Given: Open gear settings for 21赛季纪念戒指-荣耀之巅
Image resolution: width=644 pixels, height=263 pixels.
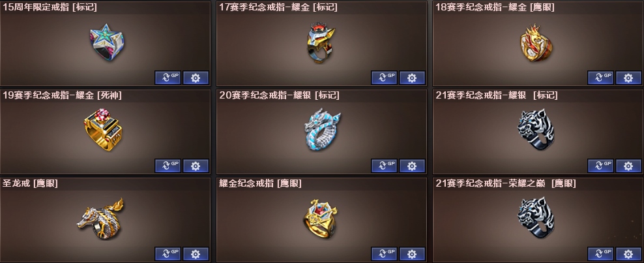Looking at the screenshot, I should (x=629, y=254).
